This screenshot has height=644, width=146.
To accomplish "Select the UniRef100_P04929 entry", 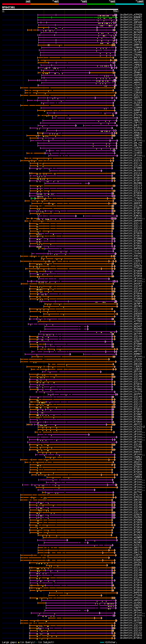I will coord(131,30).
